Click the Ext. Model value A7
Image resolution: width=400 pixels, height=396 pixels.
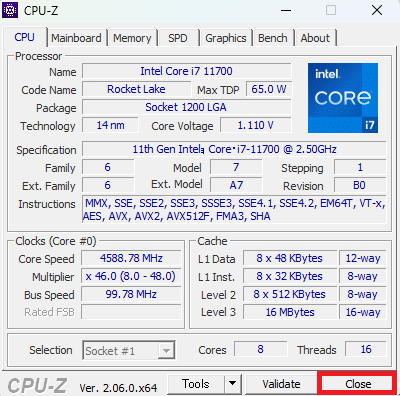click(x=236, y=185)
